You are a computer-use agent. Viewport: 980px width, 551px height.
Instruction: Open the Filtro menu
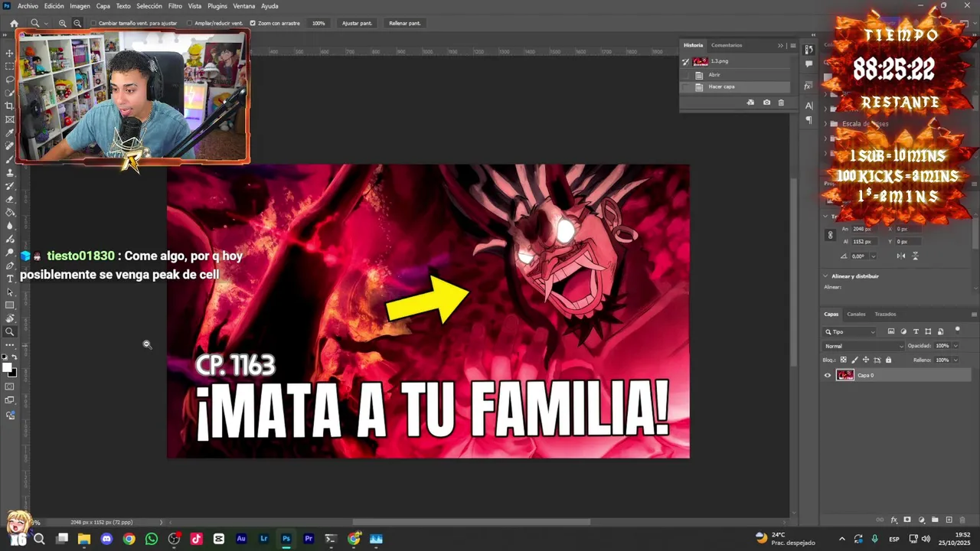pos(175,6)
